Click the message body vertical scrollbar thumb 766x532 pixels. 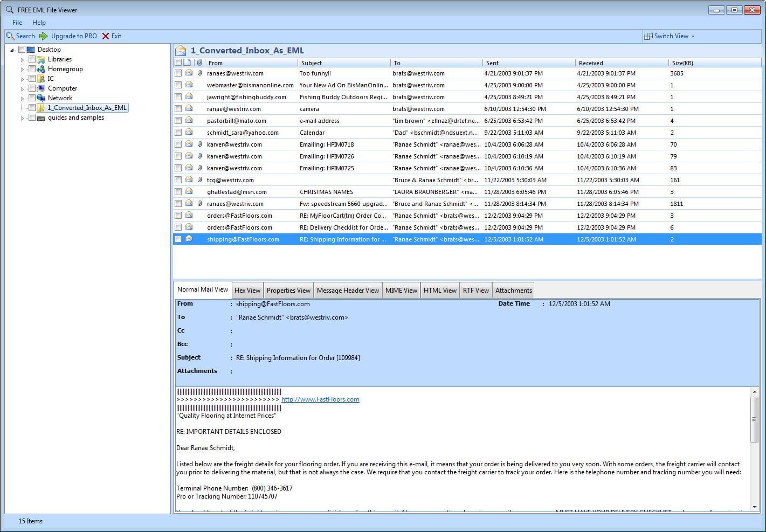pyautogui.click(x=754, y=419)
